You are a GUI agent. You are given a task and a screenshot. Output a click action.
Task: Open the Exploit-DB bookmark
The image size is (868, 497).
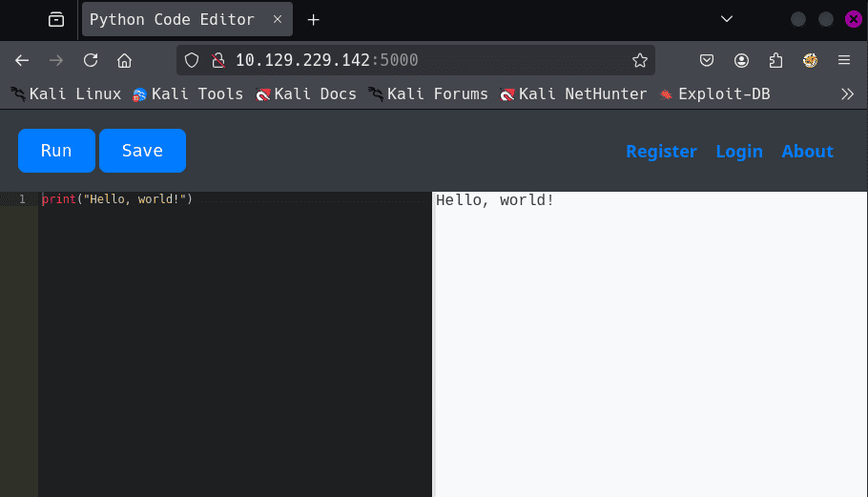714,93
